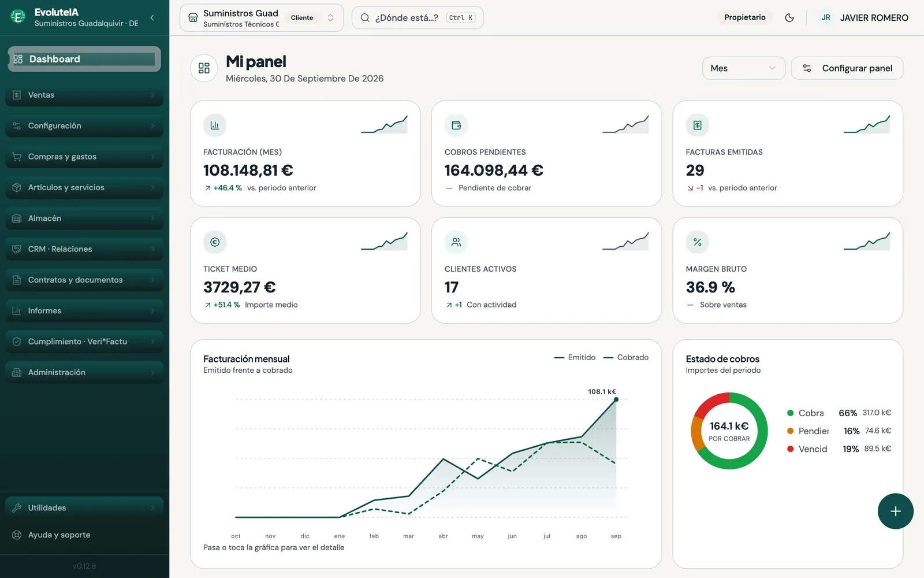
Task: Click the 36.9 % margin value
Action: 710,287
